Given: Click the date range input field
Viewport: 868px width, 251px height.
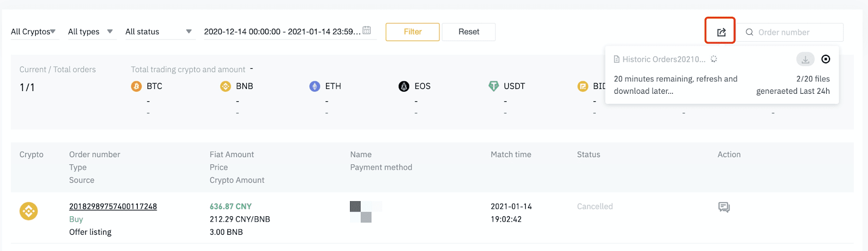Looking at the screenshot, I should pos(290,31).
